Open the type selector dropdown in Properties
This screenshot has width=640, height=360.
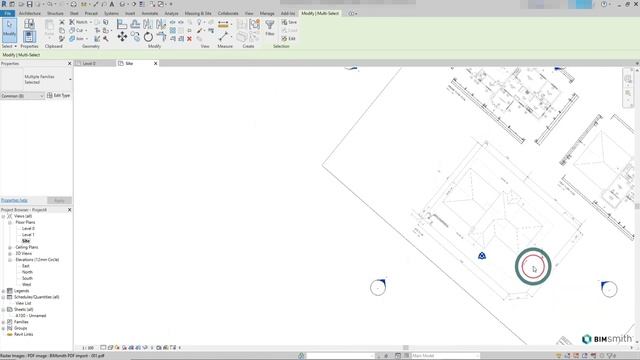click(70, 79)
